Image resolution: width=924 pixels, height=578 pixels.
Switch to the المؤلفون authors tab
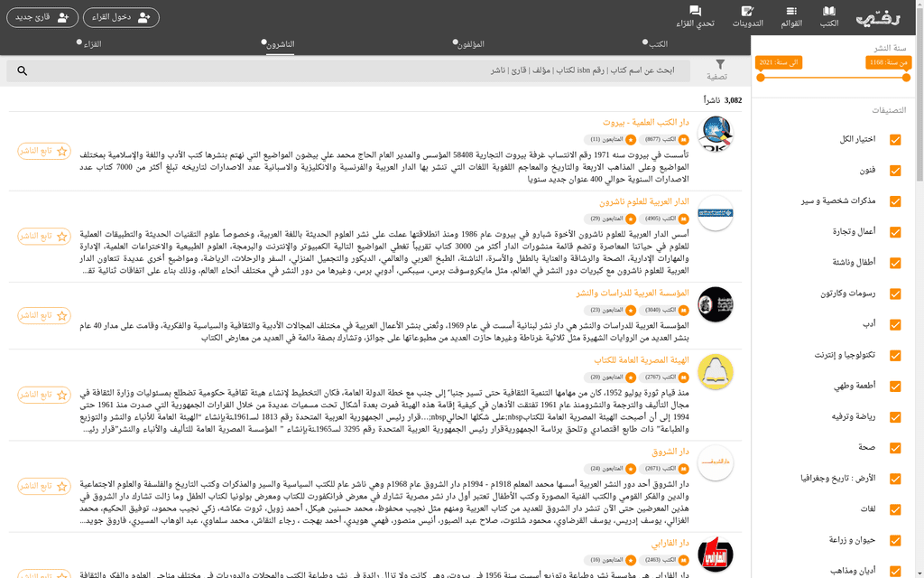[469, 44]
